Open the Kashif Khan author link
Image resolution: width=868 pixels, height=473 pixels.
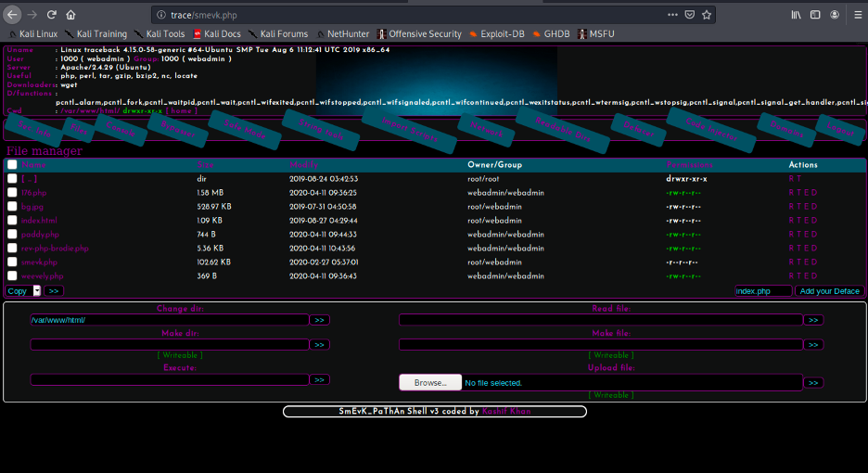click(x=506, y=412)
